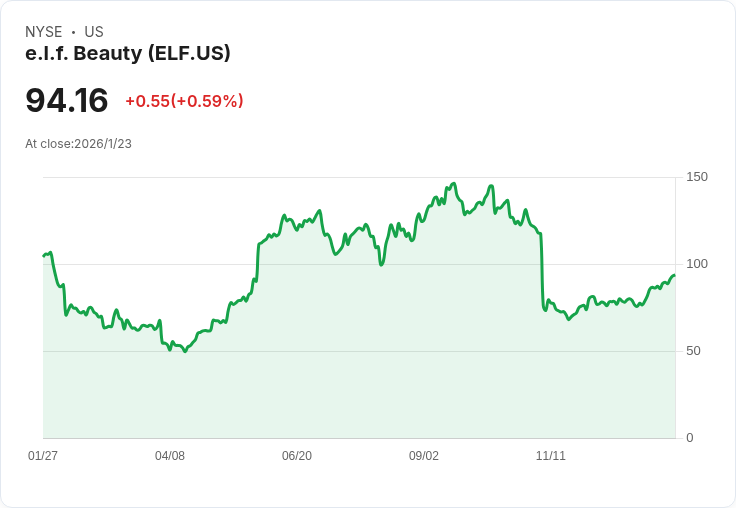Click the leftmost start of the price line

pyautogui.click(x=44, y=256)
